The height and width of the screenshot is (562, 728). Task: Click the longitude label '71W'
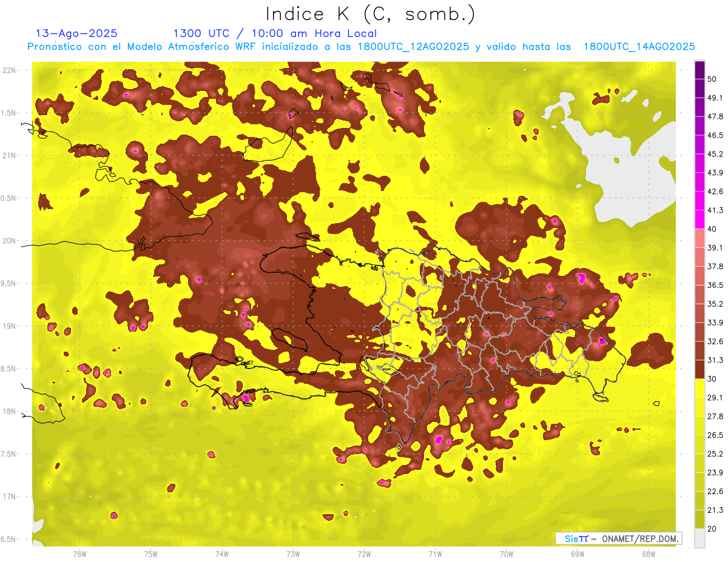[x=435, y=554]
